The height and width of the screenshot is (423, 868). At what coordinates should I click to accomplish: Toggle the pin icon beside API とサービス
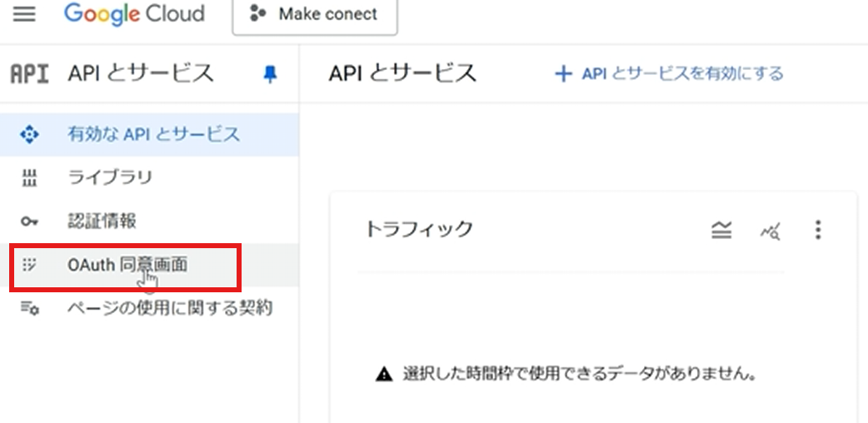[x=269, y=74]
